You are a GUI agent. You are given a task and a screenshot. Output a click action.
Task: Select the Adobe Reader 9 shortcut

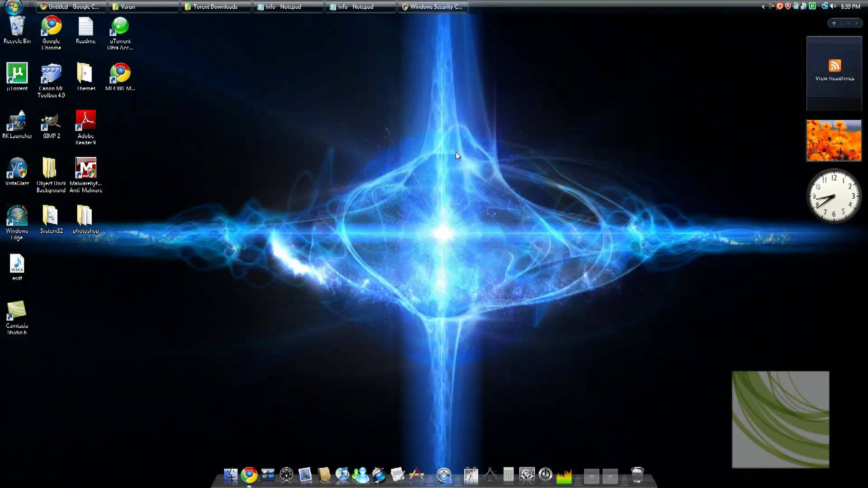click(85, 128)
